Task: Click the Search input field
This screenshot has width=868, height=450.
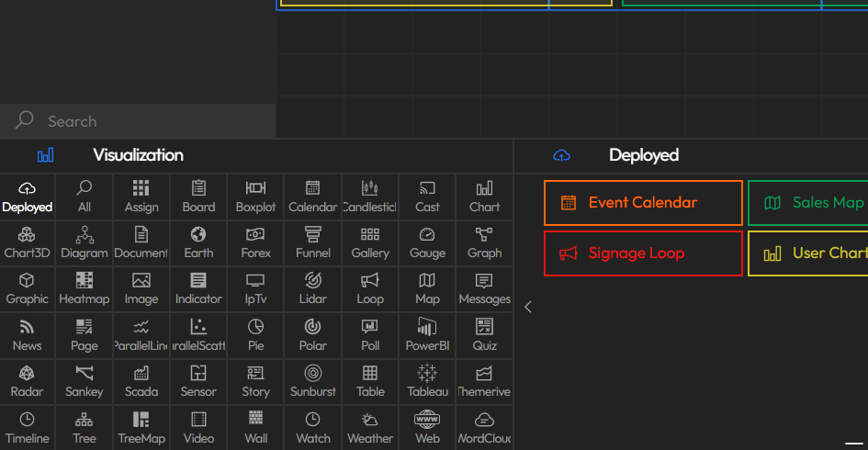Action: [138, 121]
